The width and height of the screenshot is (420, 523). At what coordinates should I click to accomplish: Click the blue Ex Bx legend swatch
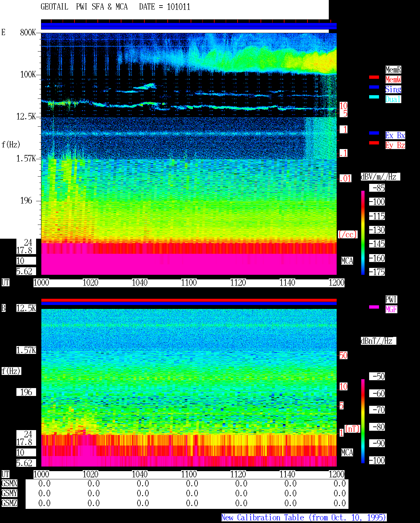point(374,133)
